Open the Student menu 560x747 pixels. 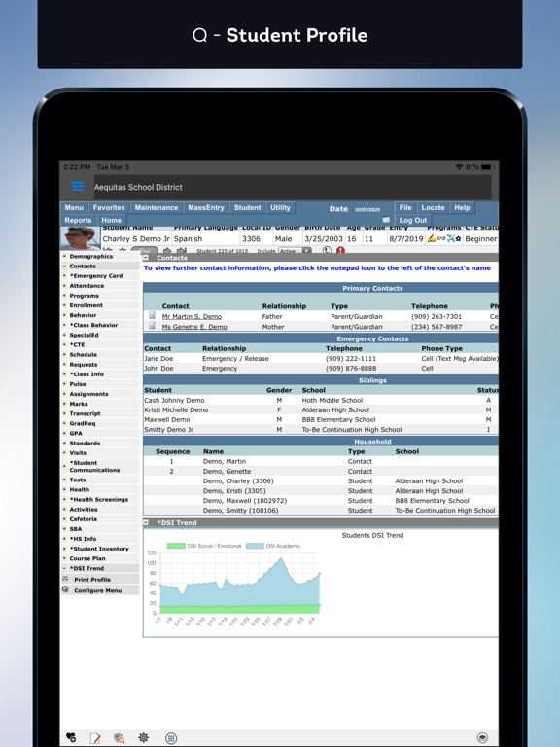[x=247, y=208]
